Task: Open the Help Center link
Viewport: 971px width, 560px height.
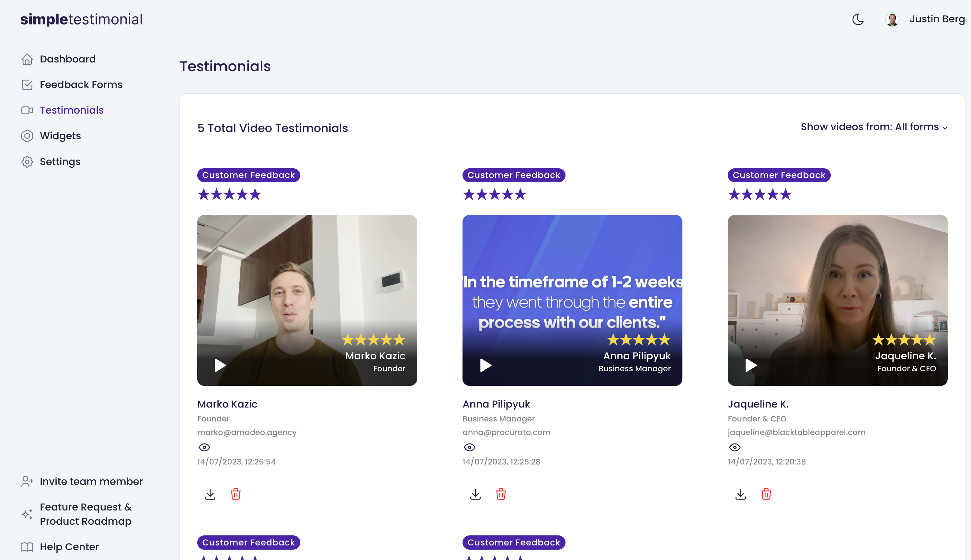Action: click(x=69, y=546)
